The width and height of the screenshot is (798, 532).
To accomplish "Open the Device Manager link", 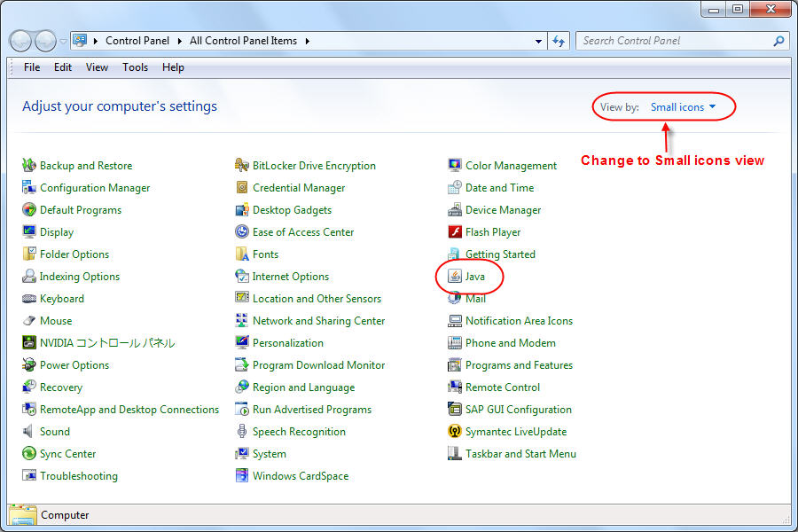I will point(503,210).
